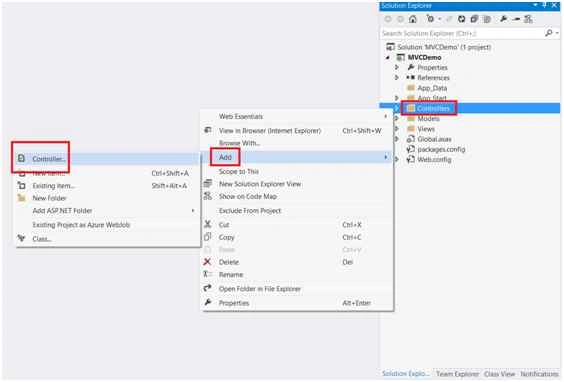Choose Delete with the red X icon

tap(229, 262)
